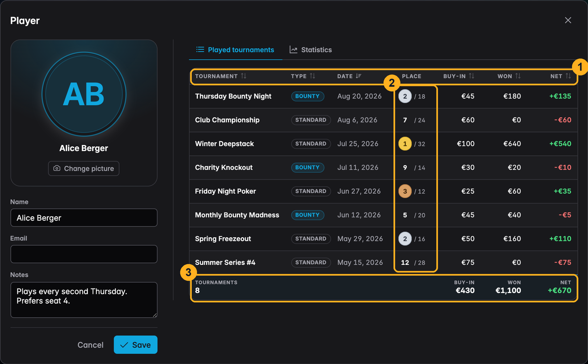Click the date Jul 25, 2026
This screenshot has width=588, height=364.
[x=358, y=144]
